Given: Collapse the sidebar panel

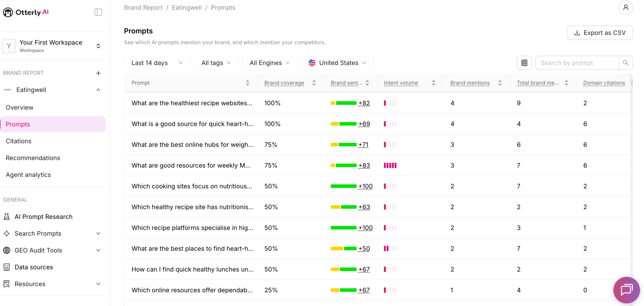Looking at the screenshot, I should (98, 12).
